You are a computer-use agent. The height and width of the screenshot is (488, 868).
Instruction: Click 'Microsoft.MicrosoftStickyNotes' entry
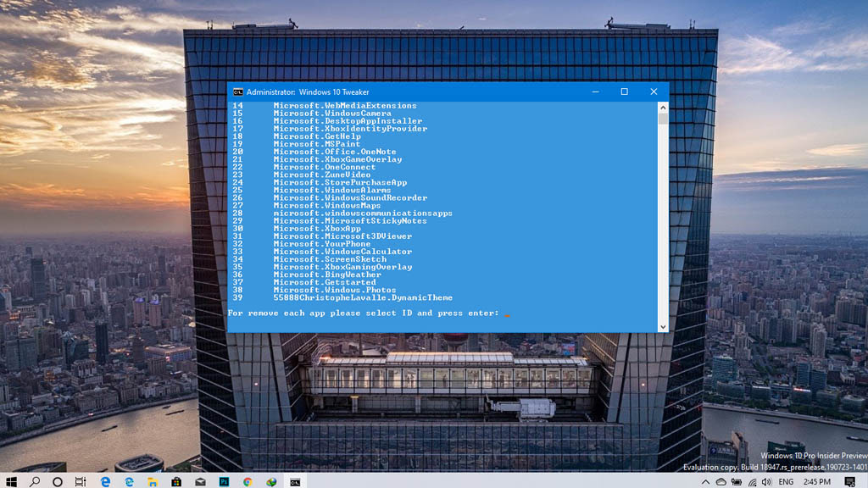(350, 221)
